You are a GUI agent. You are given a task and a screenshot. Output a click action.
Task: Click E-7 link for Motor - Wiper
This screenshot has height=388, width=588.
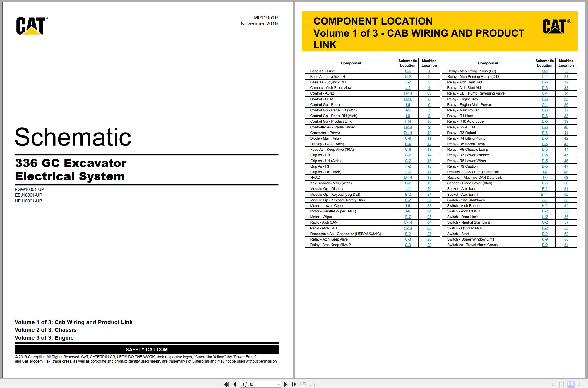(408, 217)
